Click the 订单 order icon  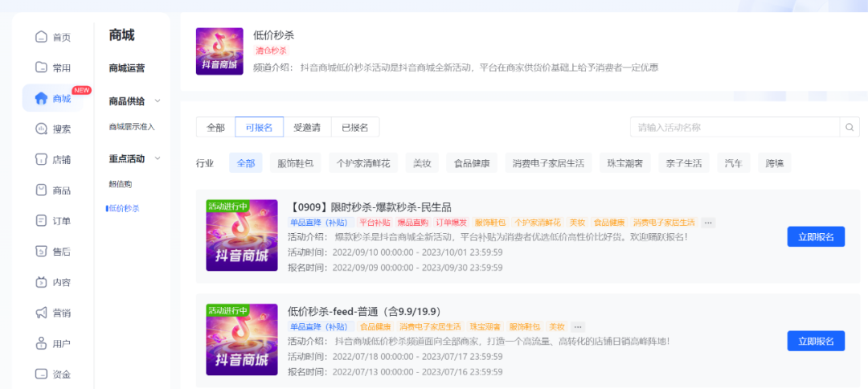tap(41, 221)
